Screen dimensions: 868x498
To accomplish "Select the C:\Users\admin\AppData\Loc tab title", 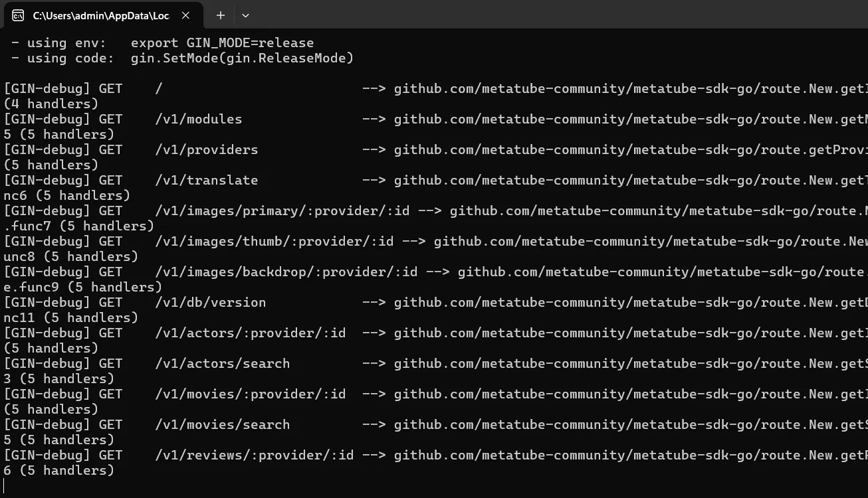I will coord(101,15).
